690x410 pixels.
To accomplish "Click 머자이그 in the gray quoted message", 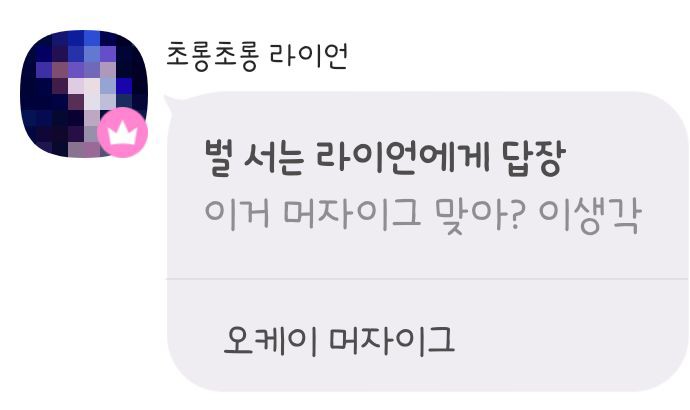I will [x=352, y=215].
